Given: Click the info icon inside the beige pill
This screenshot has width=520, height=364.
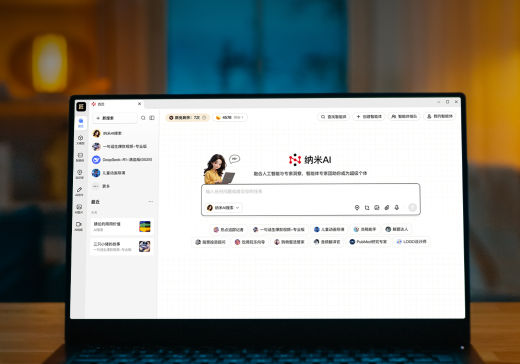Looking at the screenshot, I should click(204, 117).
